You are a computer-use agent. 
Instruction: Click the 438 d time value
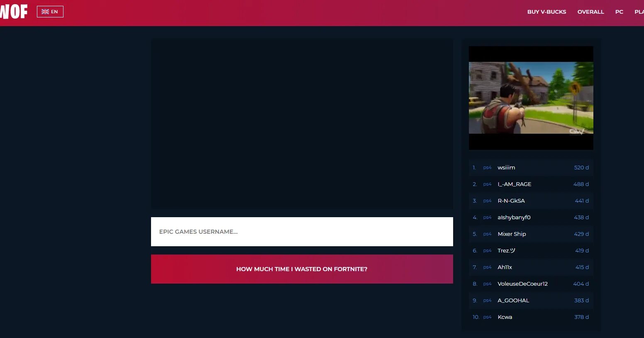point(581,218)
